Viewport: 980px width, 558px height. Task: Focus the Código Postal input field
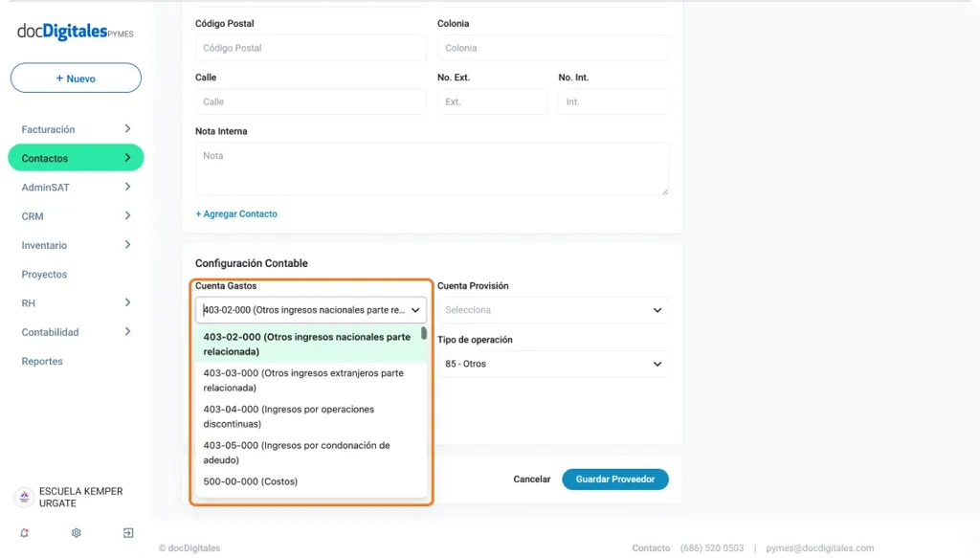(310, 48)
